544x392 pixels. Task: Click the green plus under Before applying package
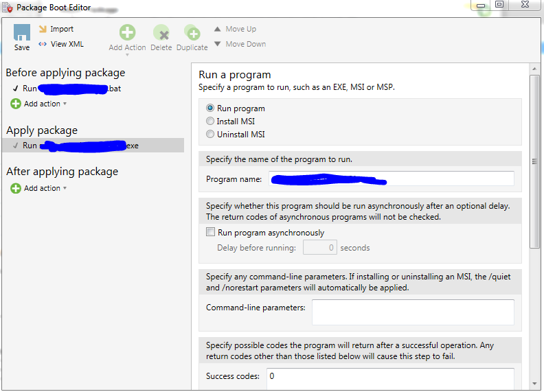(16, 104)
